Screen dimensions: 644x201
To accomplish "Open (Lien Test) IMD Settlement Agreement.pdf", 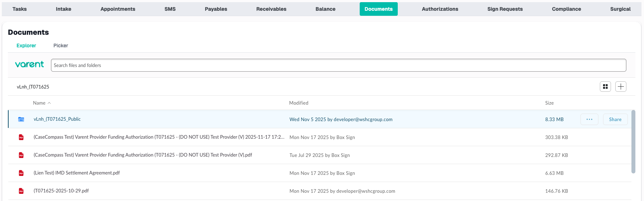I will tap(77, 173).
